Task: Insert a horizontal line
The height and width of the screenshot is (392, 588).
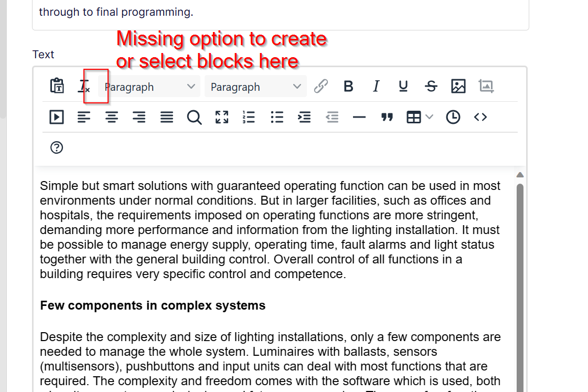Action: pyautogui.click(x=359, y=117)
